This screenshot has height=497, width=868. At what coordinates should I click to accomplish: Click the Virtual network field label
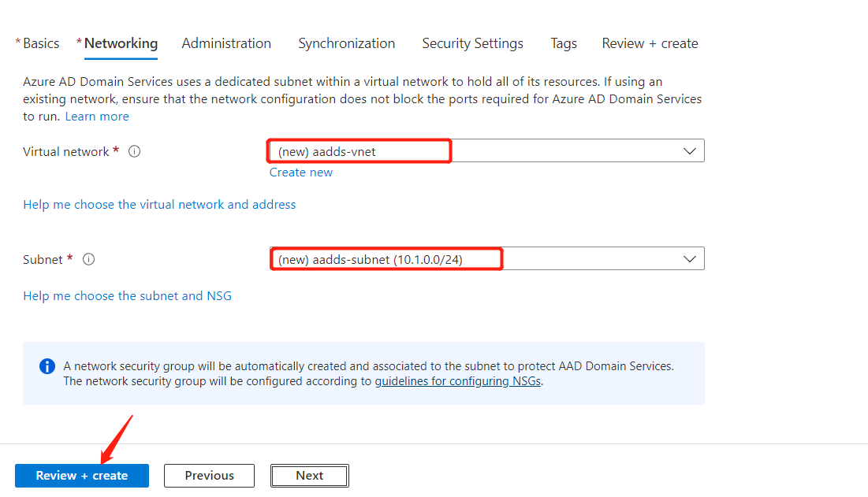tap(66, 151)
